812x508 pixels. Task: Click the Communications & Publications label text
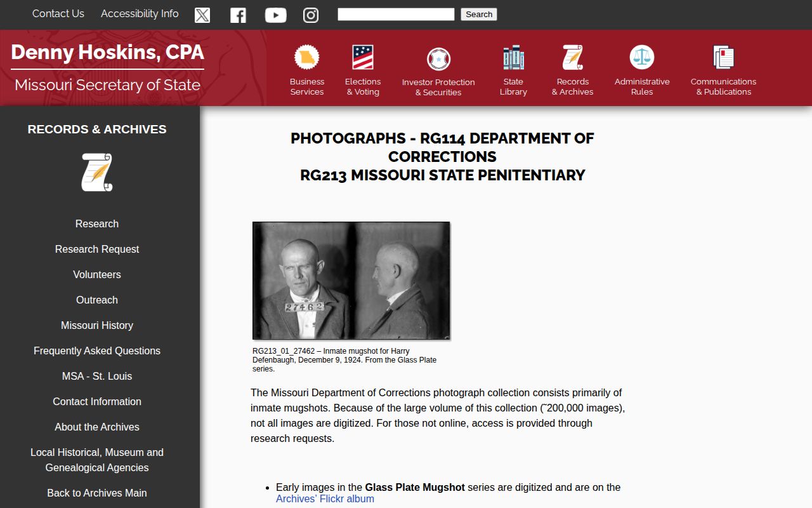click(x=723, y=87)
